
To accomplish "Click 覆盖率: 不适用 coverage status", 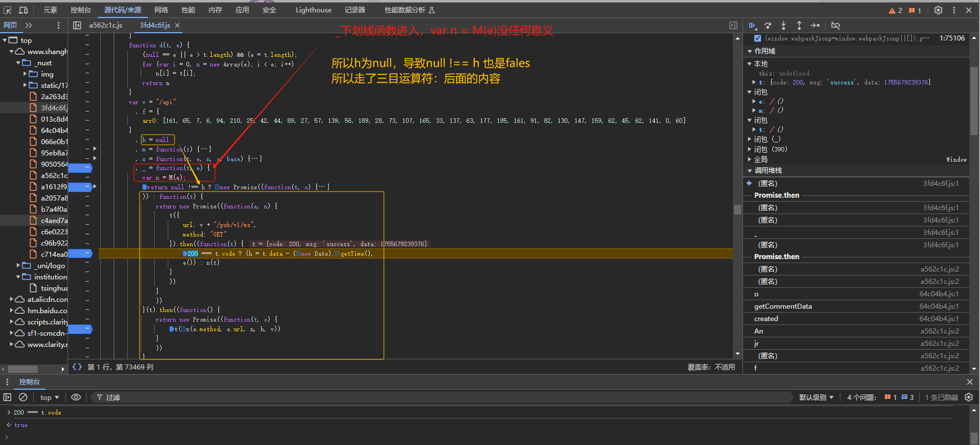I will (711, 367).
